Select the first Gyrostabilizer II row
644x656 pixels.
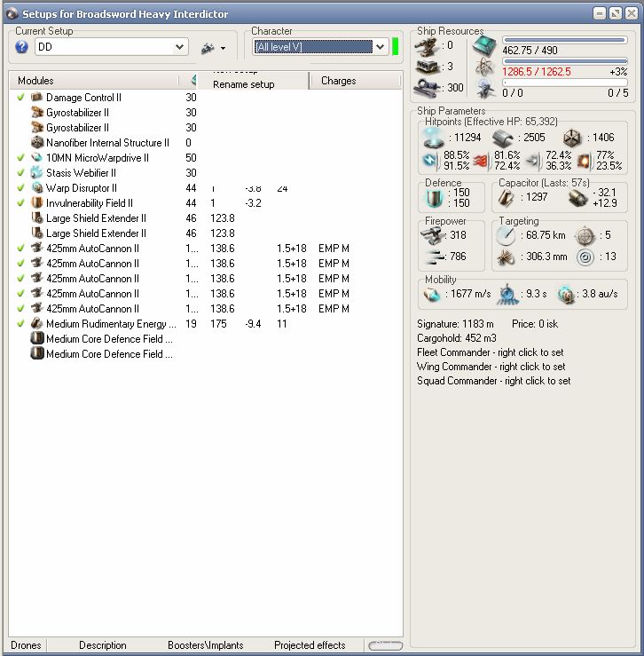coord(77,113)
